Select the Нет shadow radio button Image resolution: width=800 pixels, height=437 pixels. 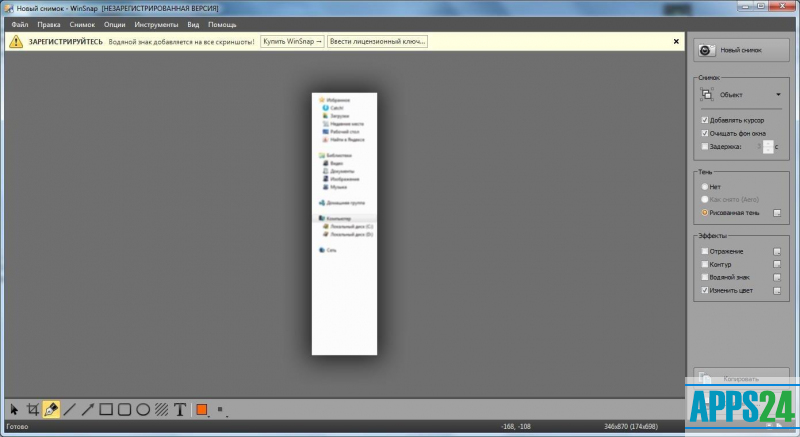[x=705, y=186]
